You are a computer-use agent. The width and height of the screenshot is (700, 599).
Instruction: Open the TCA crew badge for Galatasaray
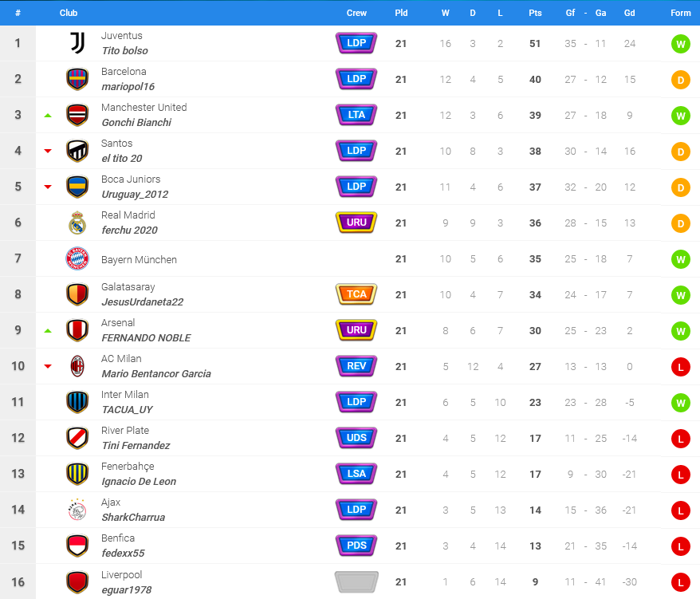(x=356, y=294)
